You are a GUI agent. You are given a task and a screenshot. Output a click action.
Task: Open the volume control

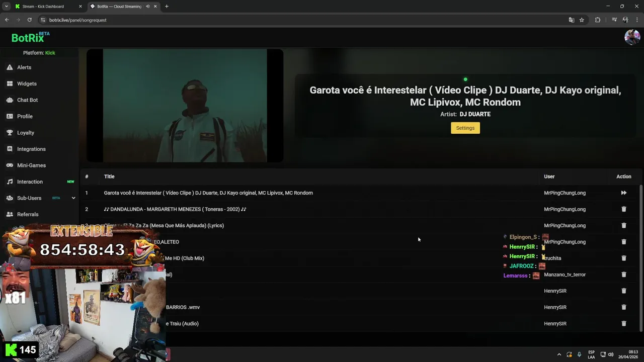coord(611,354)
